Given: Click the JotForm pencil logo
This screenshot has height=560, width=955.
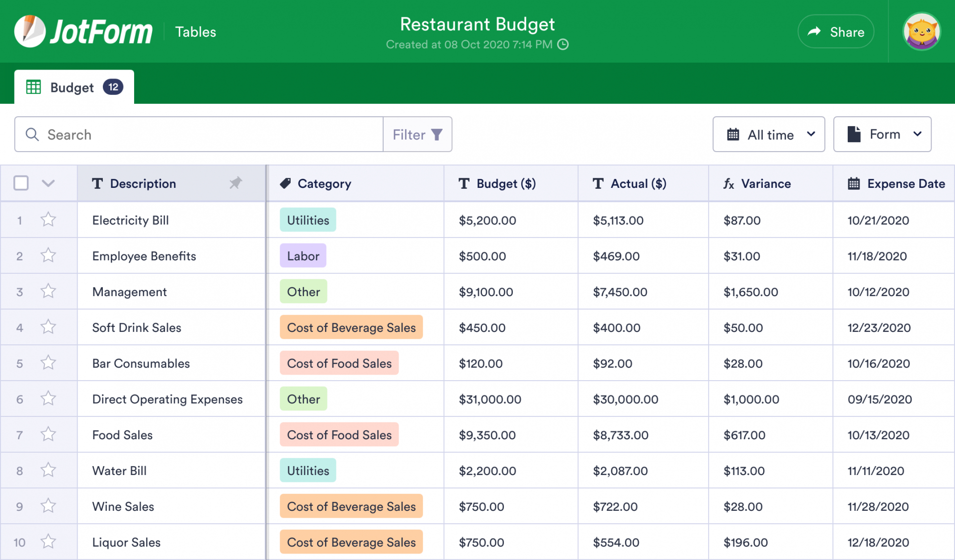Looking at the screenshot, I should point(30,31).
